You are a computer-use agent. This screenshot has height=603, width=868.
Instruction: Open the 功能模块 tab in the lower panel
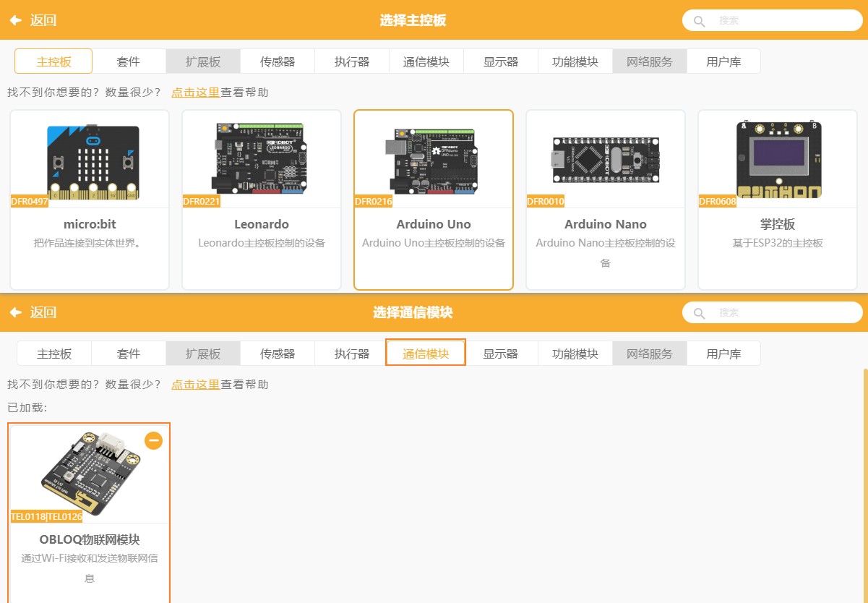pos(575,354)
